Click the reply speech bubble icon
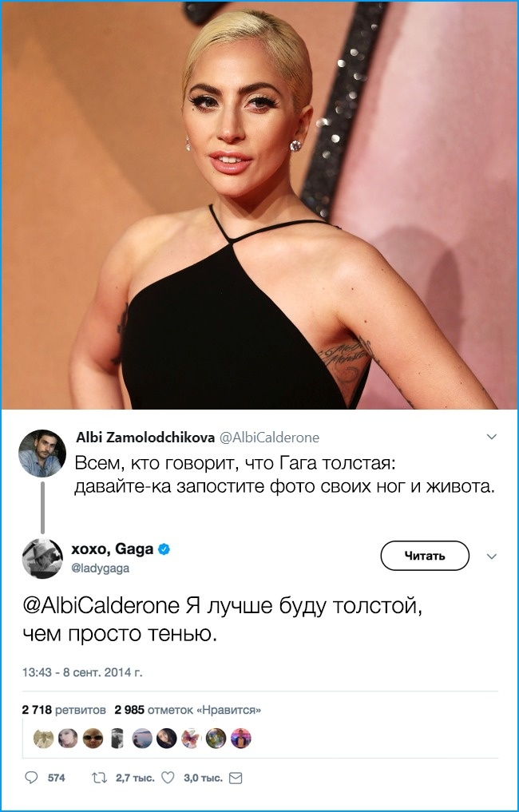 32,778
